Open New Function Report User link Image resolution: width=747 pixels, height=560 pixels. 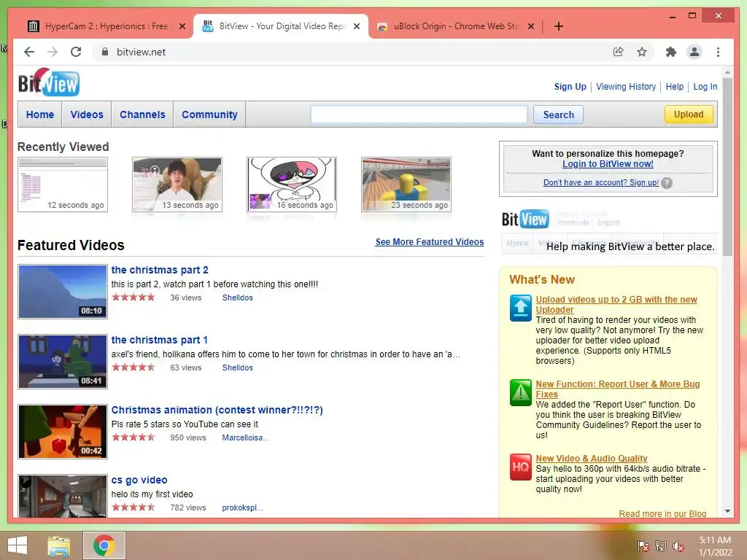617,389
